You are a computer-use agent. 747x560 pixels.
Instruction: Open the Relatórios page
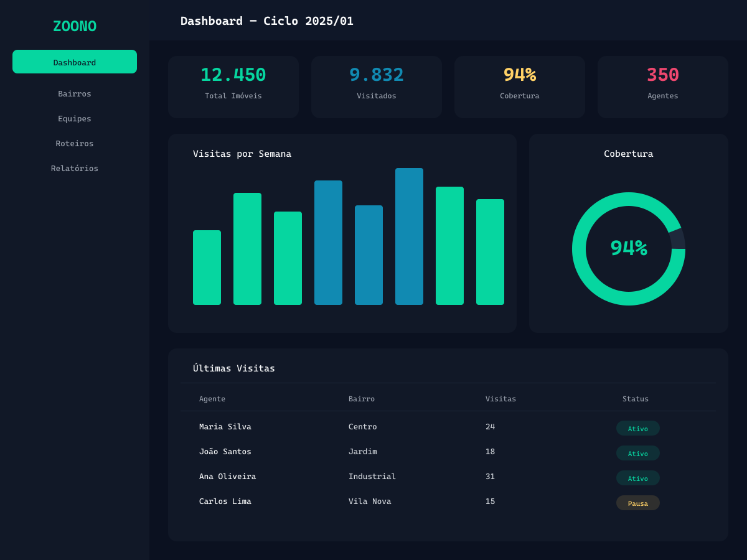(x=74, y=168)
